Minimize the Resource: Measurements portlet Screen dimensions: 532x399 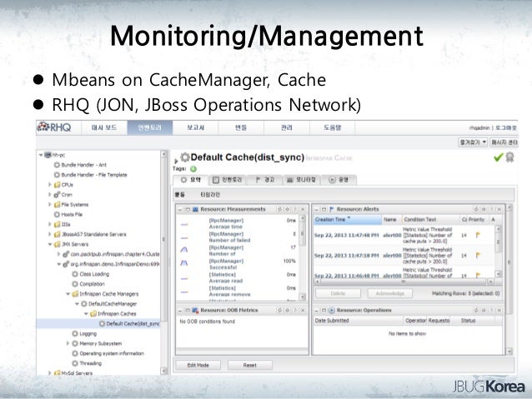click(x=180, y=210)
